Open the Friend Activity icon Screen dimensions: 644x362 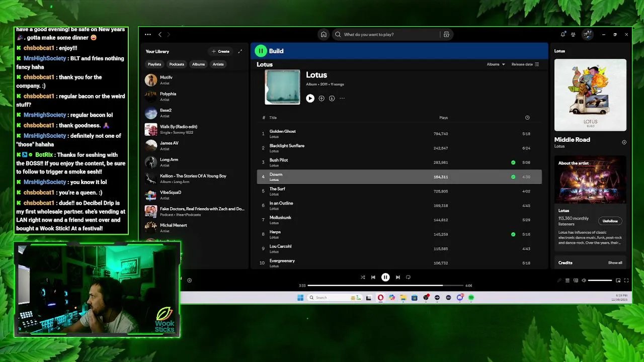pos(573,34)
